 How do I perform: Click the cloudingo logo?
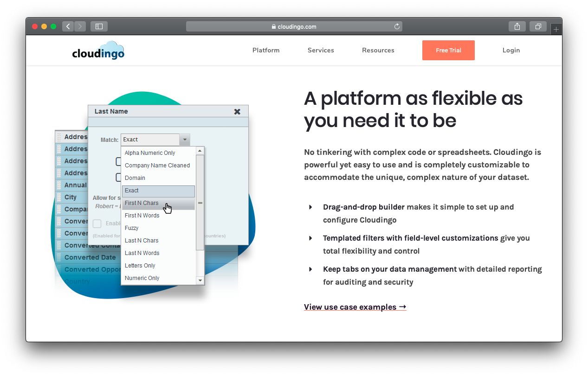[x=98, y=50]
